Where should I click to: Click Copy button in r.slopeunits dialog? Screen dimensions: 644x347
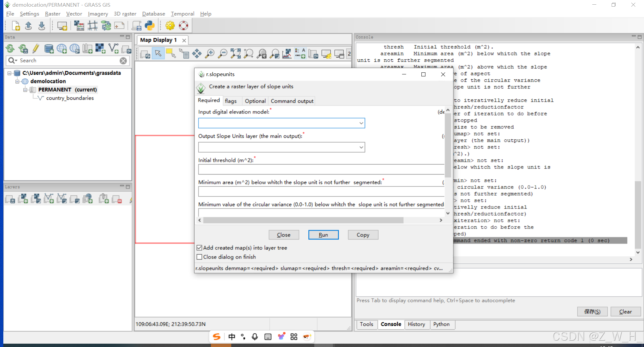[x=363, y=235]
